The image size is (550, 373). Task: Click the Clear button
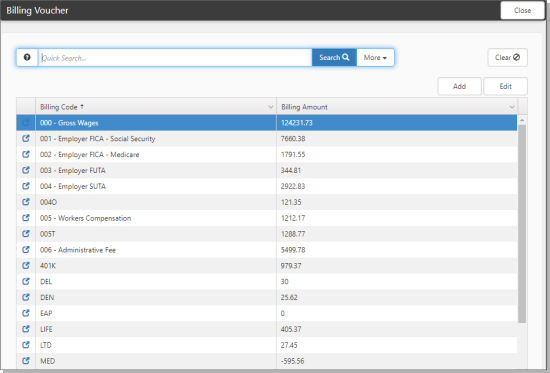point(507,58)
